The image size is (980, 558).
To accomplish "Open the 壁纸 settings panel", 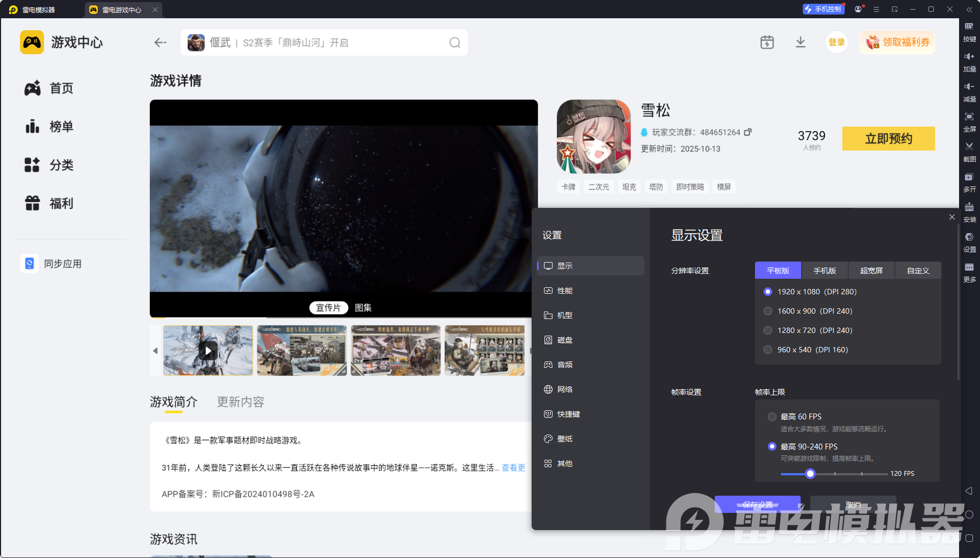I will click(564, 439).
